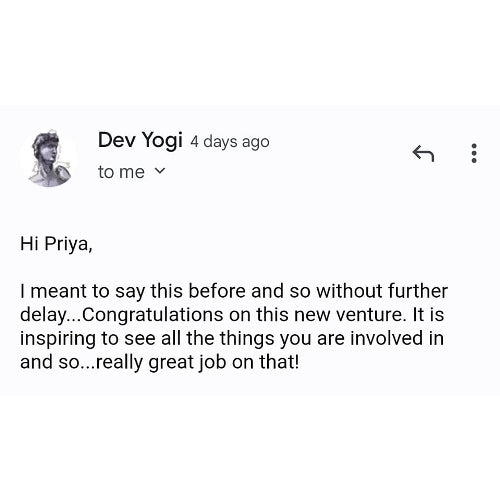Image resolution: width=500 pixels, height=500 pixels.
Task: Click the "Hi Priya," greeting line
Action: coord(56,244)
